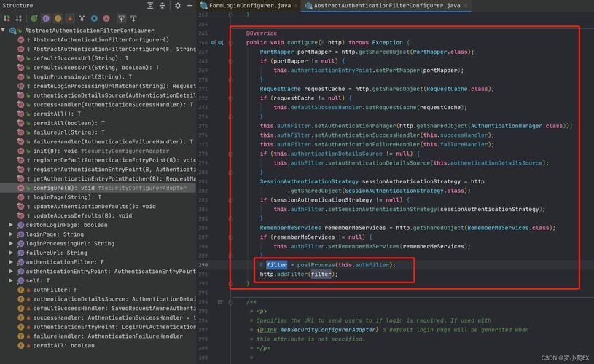Toggle Show Anonymous Classes blue circle icon
The height and width of the screenshot is (364, 594).
[94, 18]
